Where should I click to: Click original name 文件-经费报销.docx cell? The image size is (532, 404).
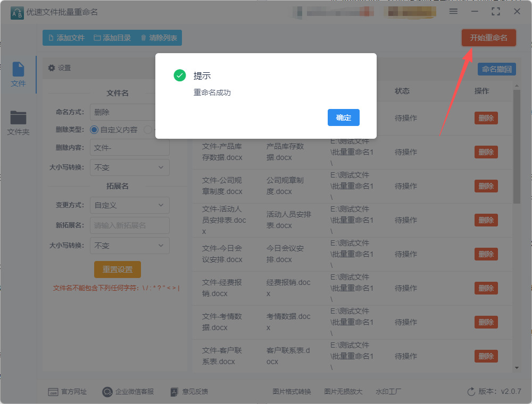(222, 288)
